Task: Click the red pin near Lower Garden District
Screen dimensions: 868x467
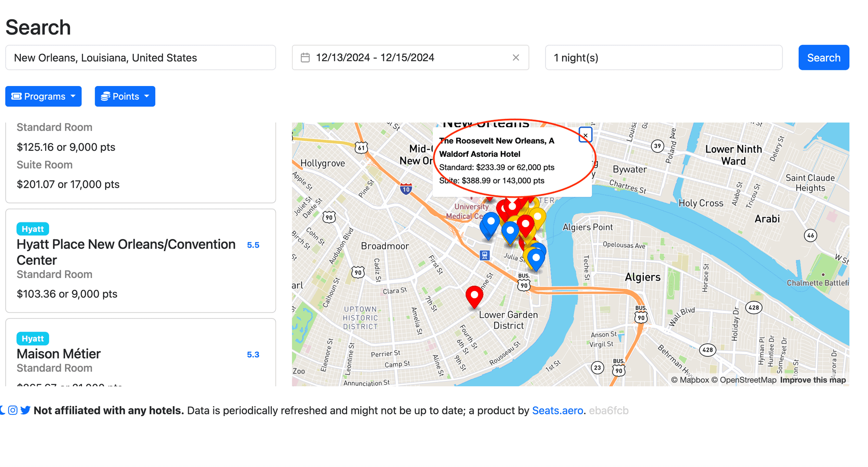Action: point(474,297)
